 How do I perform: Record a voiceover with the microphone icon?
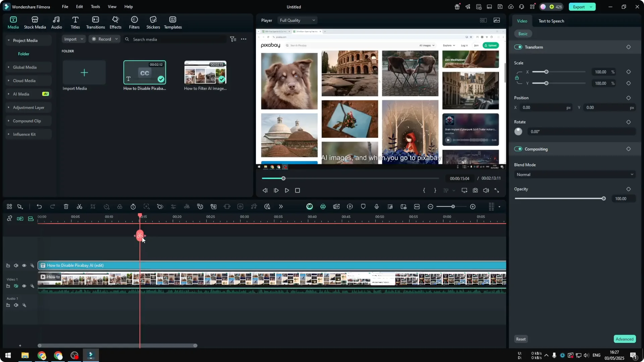pos(376,206)
